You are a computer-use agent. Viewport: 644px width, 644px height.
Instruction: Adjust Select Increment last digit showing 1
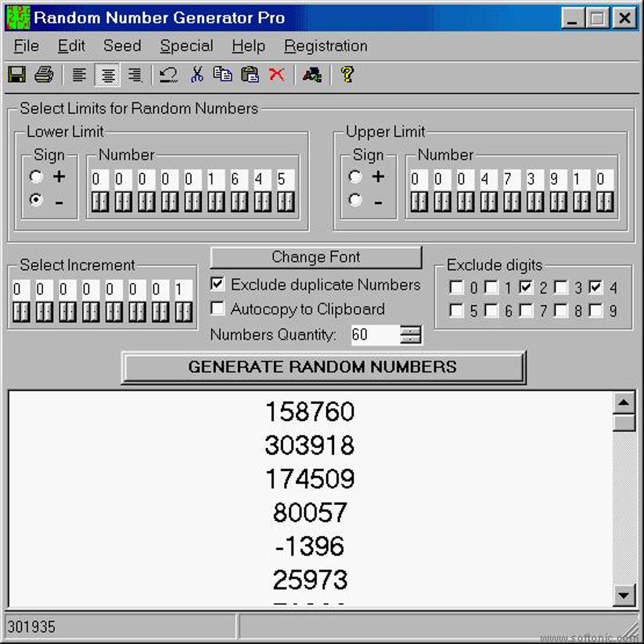184,312
